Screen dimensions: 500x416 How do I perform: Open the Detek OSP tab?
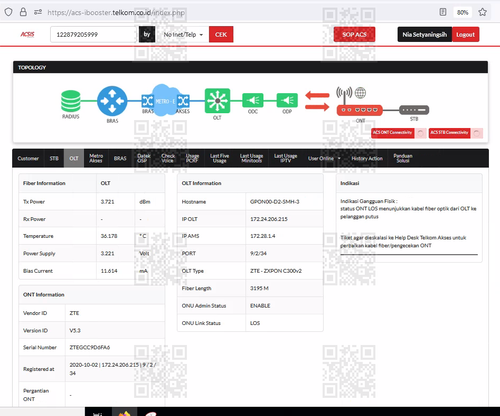click(144, 158)
